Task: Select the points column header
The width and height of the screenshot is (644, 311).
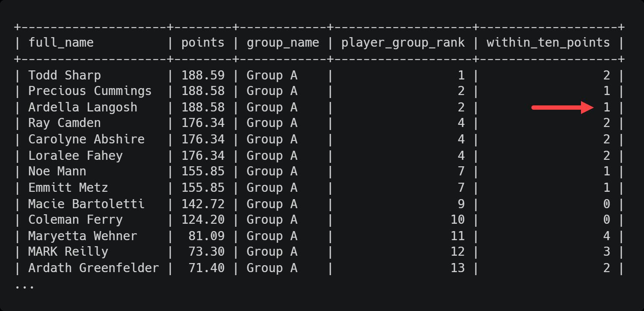Action: coord(203,43)
